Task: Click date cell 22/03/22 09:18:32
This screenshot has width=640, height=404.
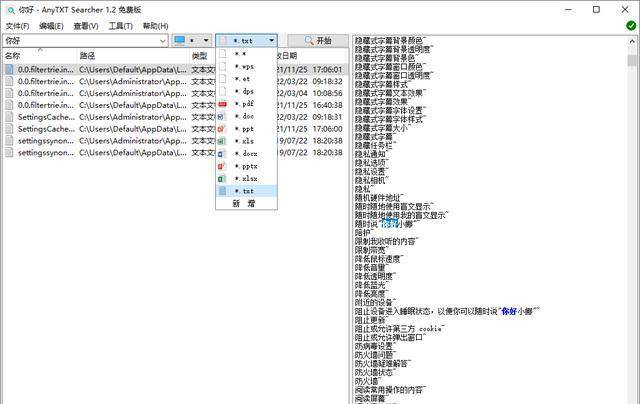Action: (310, 81)
